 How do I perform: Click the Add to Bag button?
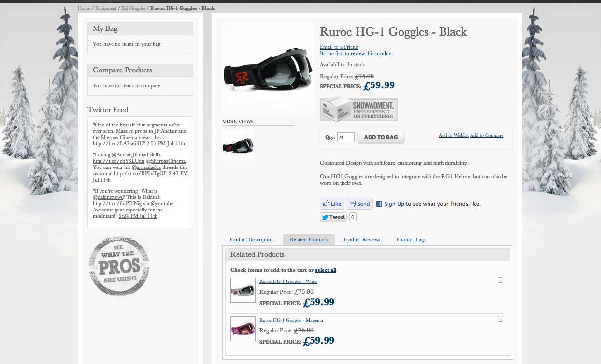pyautogui.click(x=381, y=137)
